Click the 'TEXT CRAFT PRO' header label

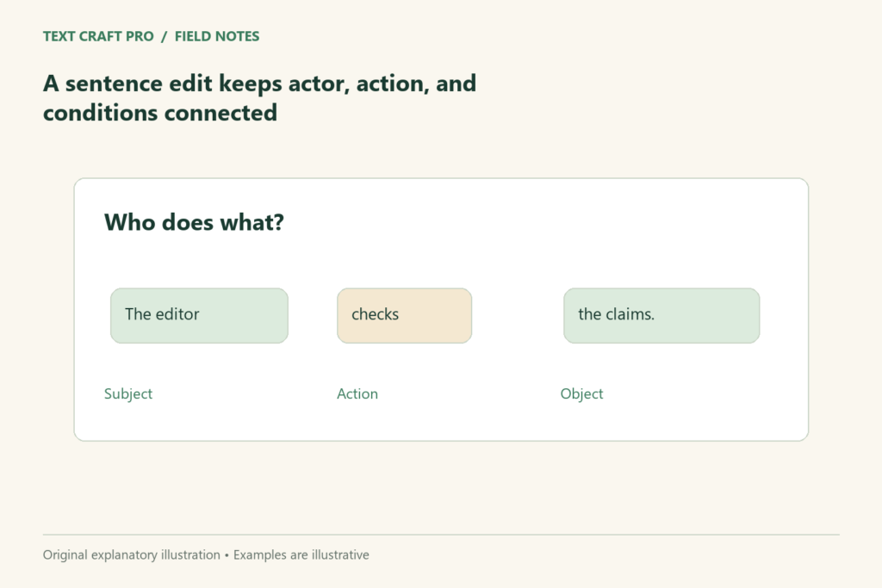(98, 36)
